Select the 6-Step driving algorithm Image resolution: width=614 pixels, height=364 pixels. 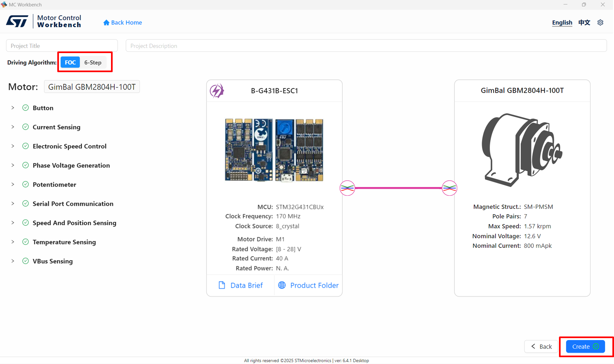93,62
